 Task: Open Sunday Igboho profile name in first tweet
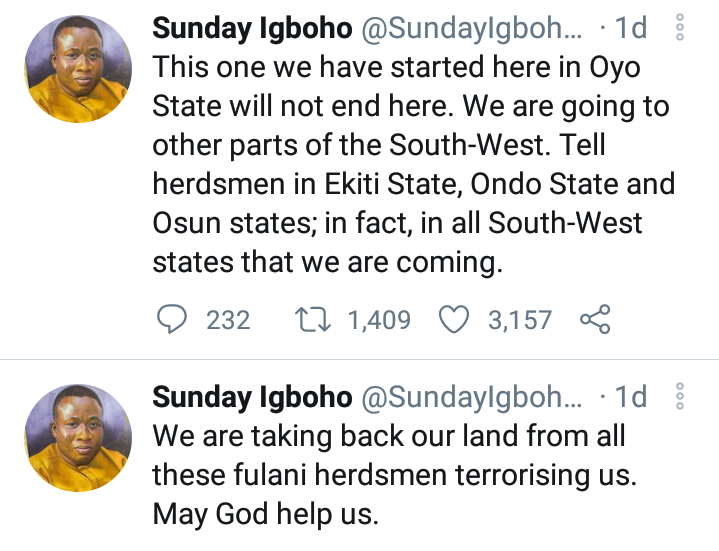pos(252,28)
